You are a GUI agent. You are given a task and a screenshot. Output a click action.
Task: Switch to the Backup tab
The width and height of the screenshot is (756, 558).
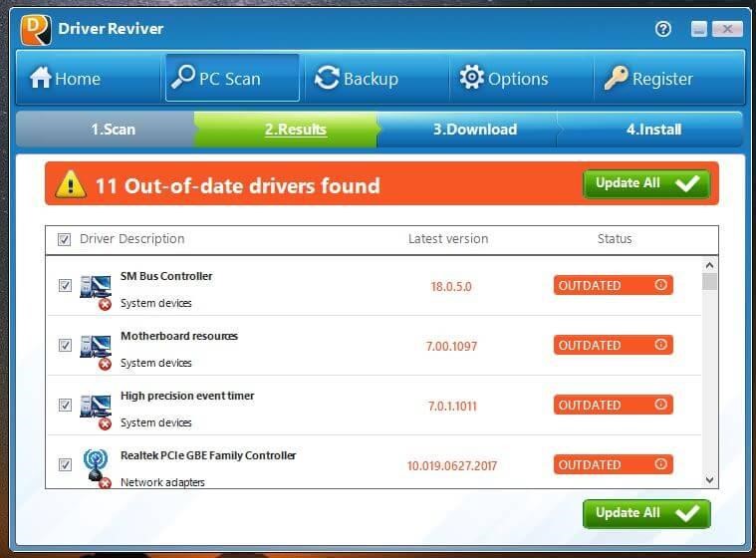click(377, 78)
